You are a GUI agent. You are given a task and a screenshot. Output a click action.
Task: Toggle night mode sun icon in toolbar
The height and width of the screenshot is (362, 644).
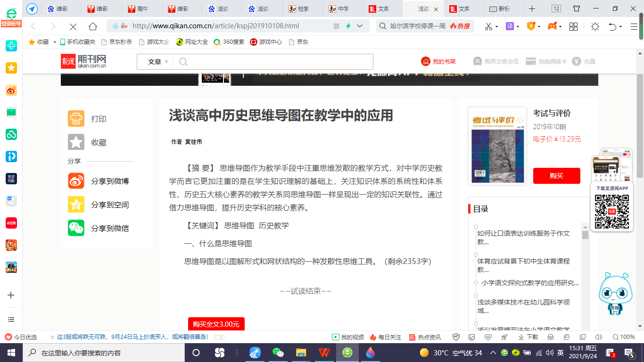(595, 26)
